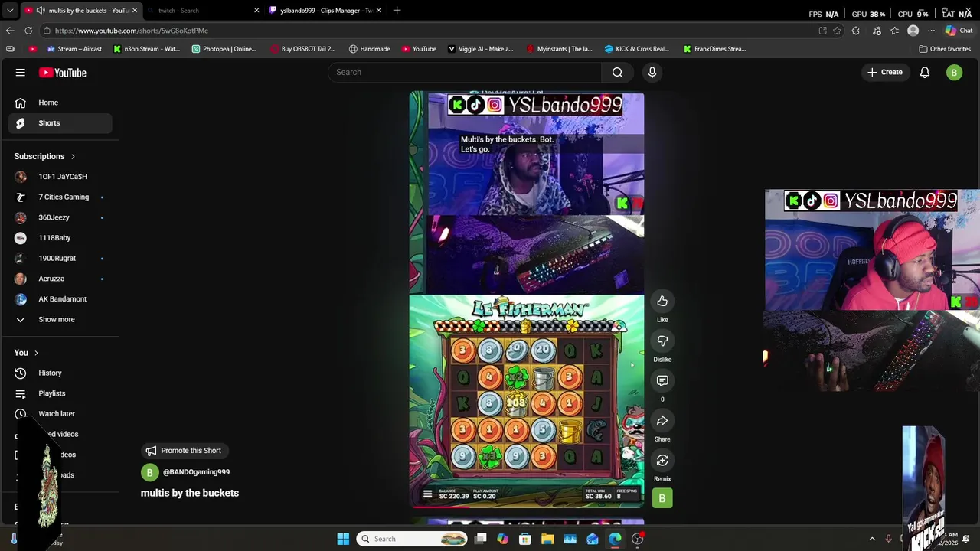Viewport: 980px width, 551px height.
Task: Open the browser settings ellipsis menu
Action: [931, 31]
